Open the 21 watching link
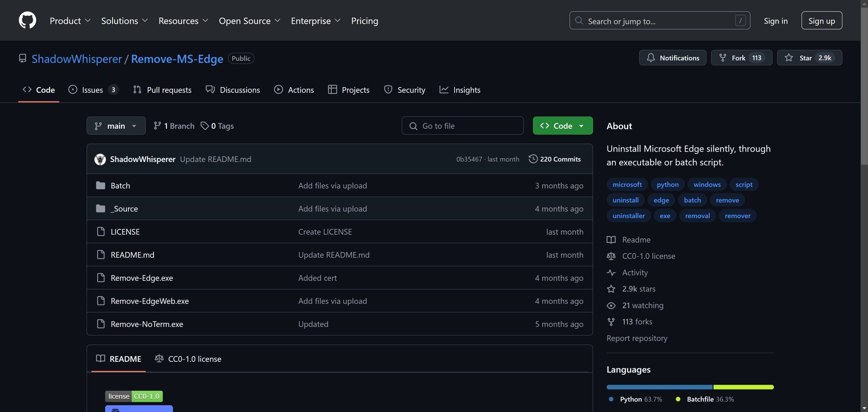 [x=642, y=305]
